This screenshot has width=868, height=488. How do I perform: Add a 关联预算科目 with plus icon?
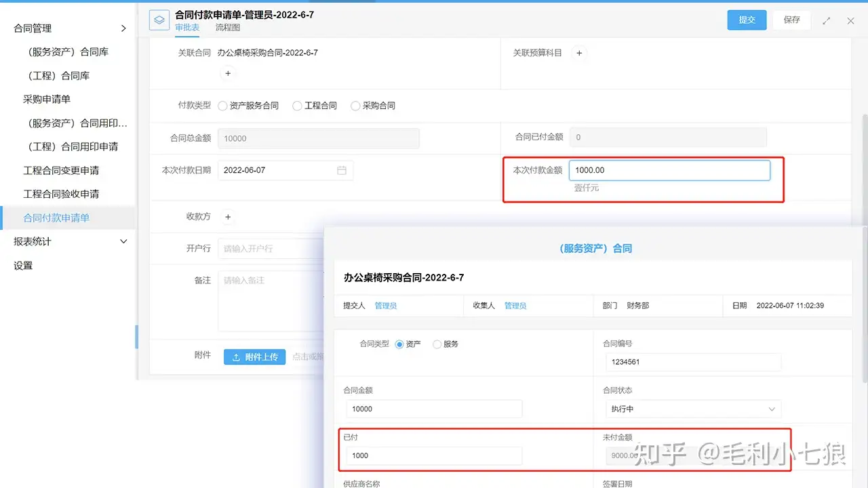(579, 53)
